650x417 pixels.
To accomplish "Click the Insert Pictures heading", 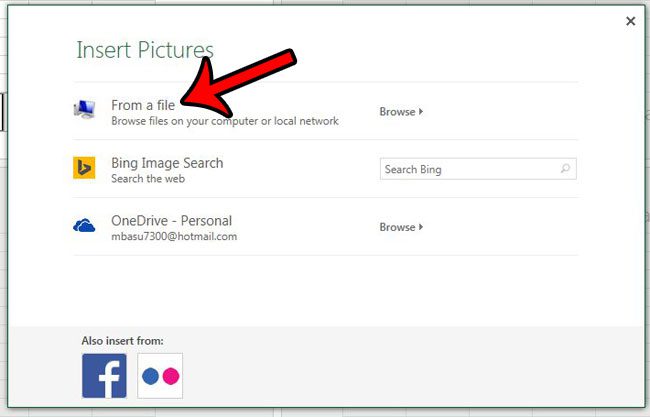I will click(x=145, y=50).
